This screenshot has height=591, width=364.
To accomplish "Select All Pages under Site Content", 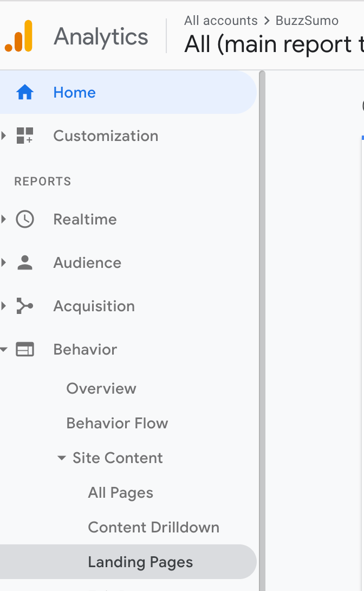I will (x=120, y=493).
